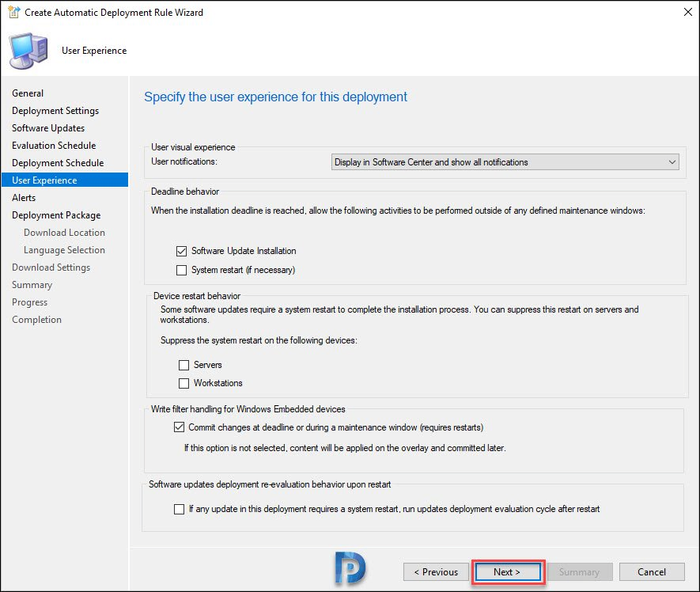The height and width of the screenshot is (592, 700).
Task: Open Deployment Settings page
Action: point(55,110)
